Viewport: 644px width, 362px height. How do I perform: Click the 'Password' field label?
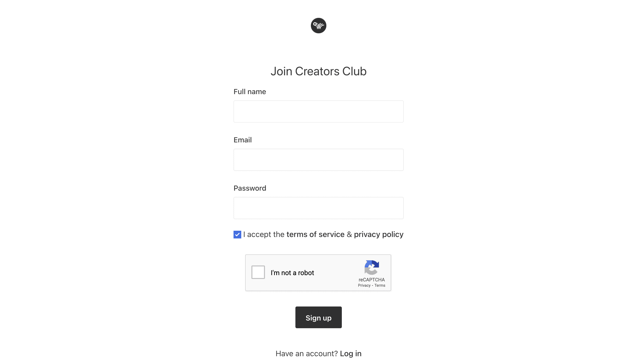pyautogui.click(x=250, y=188)
